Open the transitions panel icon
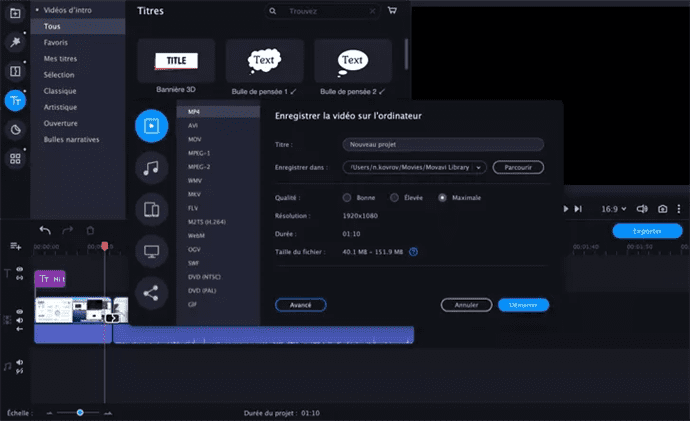This screenshot has height=421, width=690. click(15, 71)
